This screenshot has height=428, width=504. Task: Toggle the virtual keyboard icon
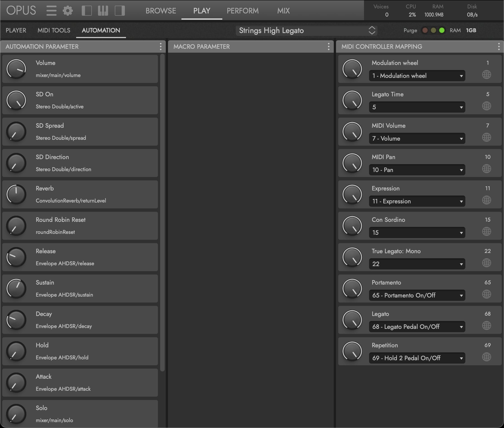point(103,11)
